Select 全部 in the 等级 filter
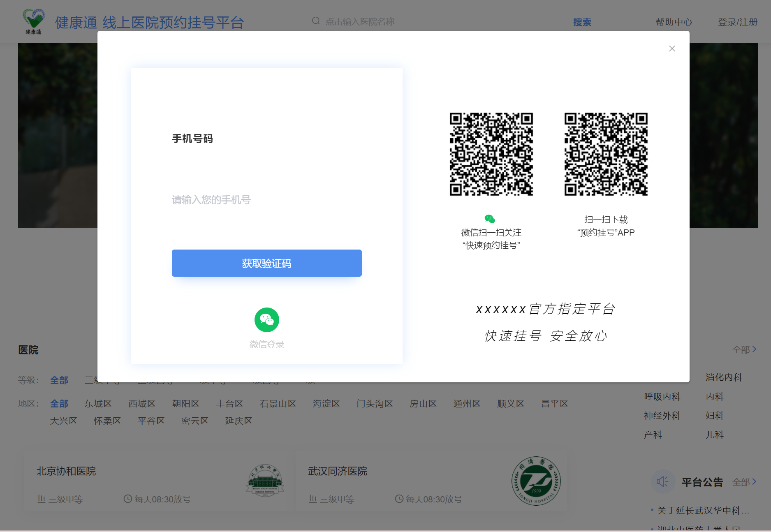This screenshot has width=771, height=532. (59, 380)
